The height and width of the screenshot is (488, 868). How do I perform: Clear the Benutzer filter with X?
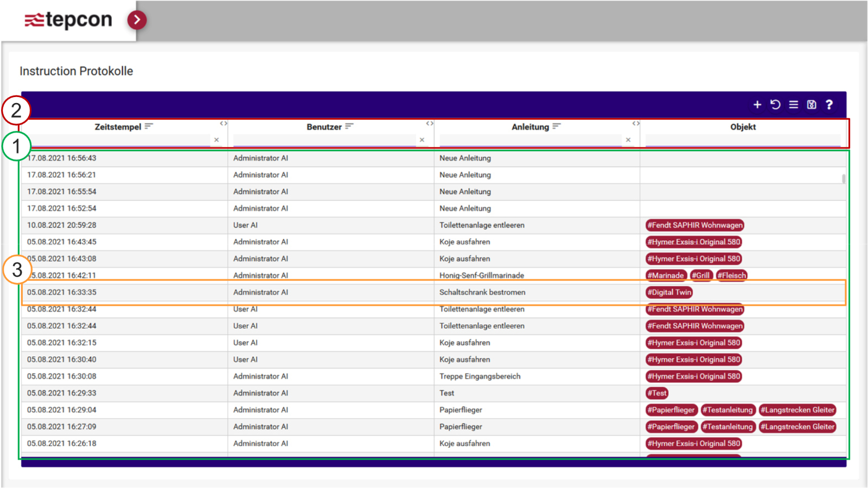422,140
